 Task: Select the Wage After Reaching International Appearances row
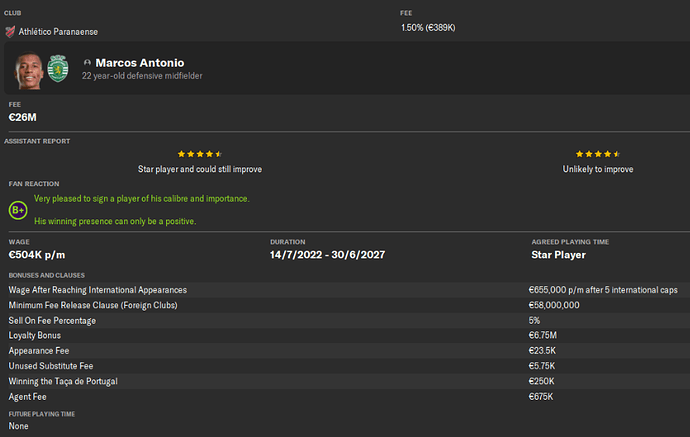[x=347, y=290]
